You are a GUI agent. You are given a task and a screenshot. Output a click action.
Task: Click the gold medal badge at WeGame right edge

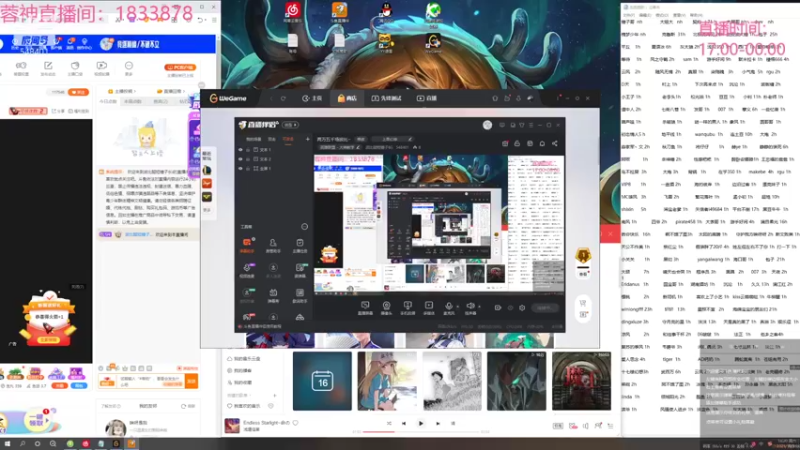[x=583, y=255]
